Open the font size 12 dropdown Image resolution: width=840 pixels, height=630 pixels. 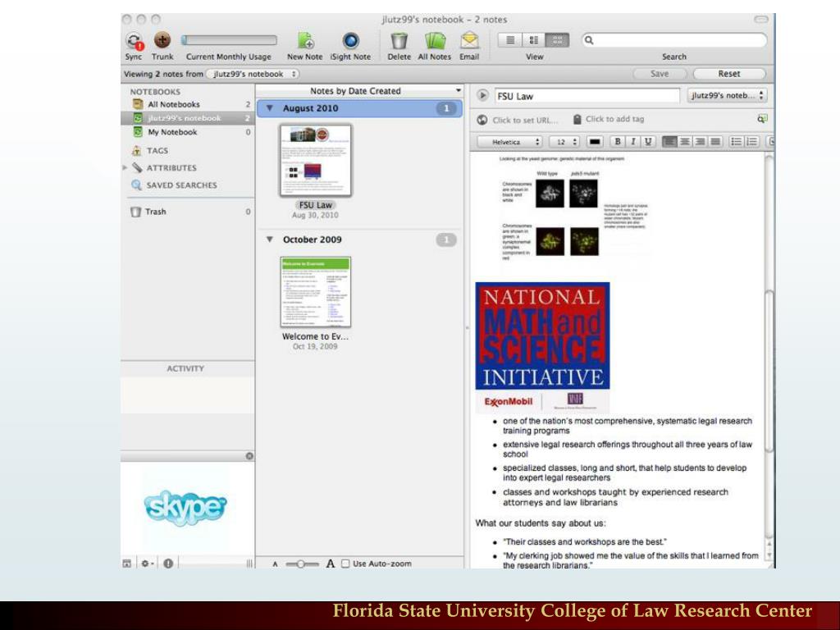click(564, 142)
